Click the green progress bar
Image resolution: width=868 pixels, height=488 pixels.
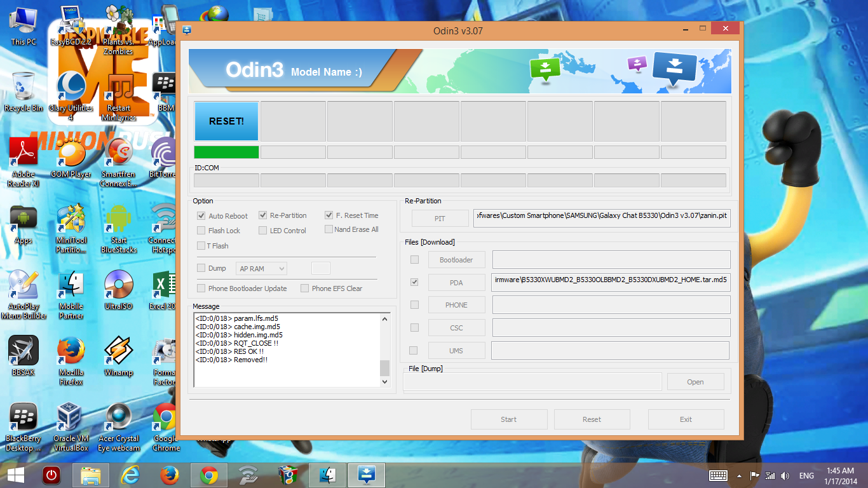[226, 152]
